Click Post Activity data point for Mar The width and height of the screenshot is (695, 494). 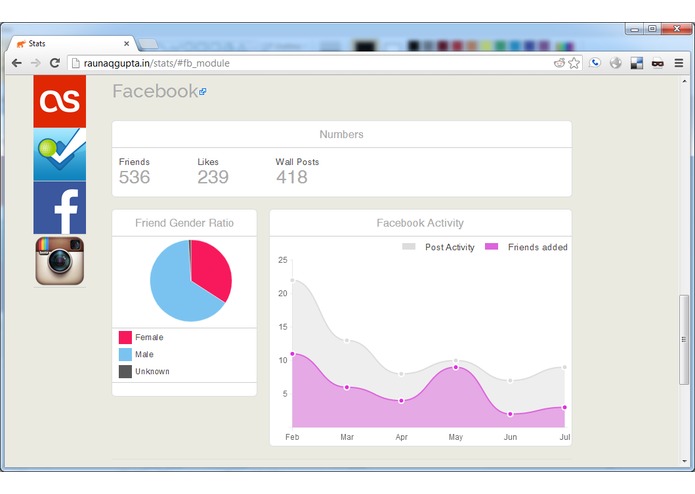(347, 340)
